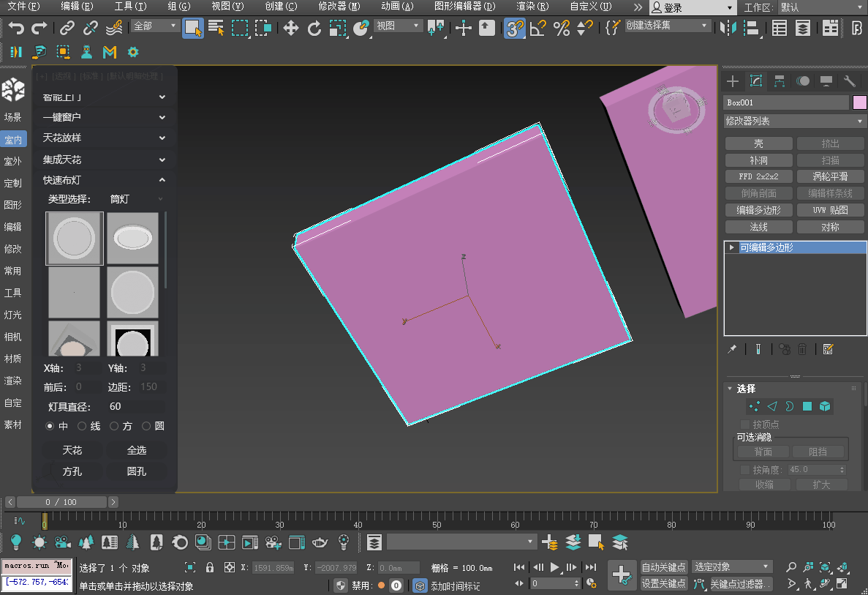Screen dimensions: 868x595
Task: Open the Select by Name list
Action: pos(216,27)
